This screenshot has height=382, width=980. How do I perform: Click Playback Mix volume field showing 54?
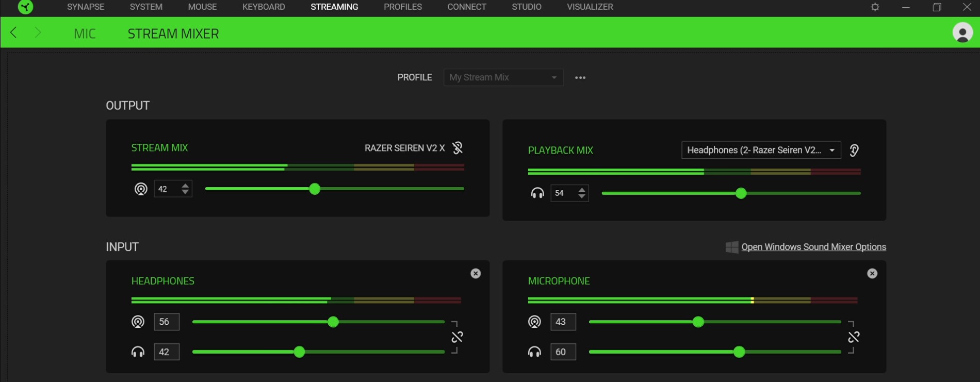click(x=569, y=193)
